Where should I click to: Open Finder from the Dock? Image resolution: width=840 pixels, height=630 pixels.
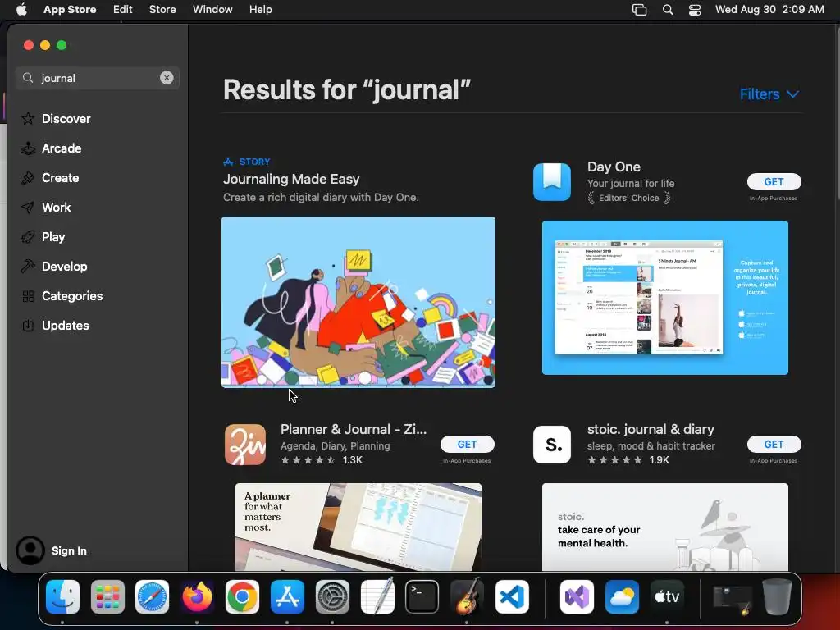62,596
